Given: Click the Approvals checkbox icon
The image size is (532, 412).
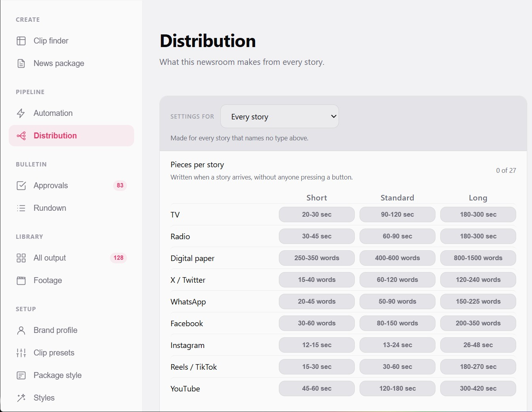Looking at the screenshot, I should click(x=21, y=185).
